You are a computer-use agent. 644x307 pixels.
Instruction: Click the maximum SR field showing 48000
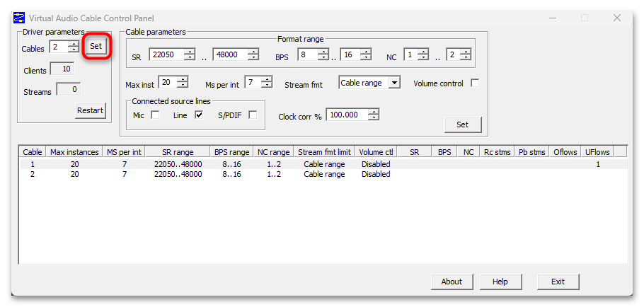coord(231,54)
